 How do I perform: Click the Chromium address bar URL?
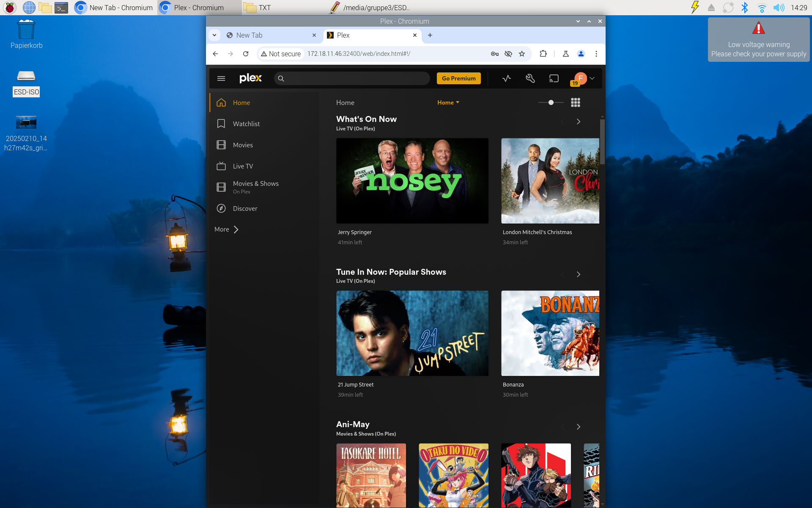click(359, 54)
